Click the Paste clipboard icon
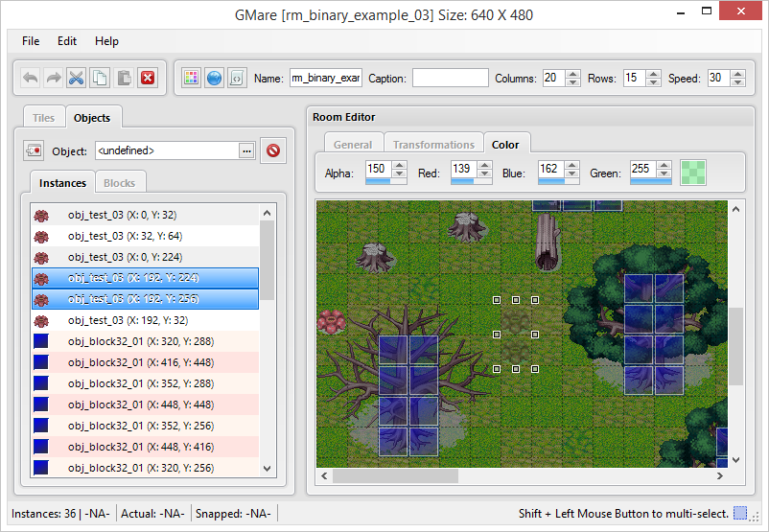The width and height of the screenshot is (769, 532). coord(124,78)
